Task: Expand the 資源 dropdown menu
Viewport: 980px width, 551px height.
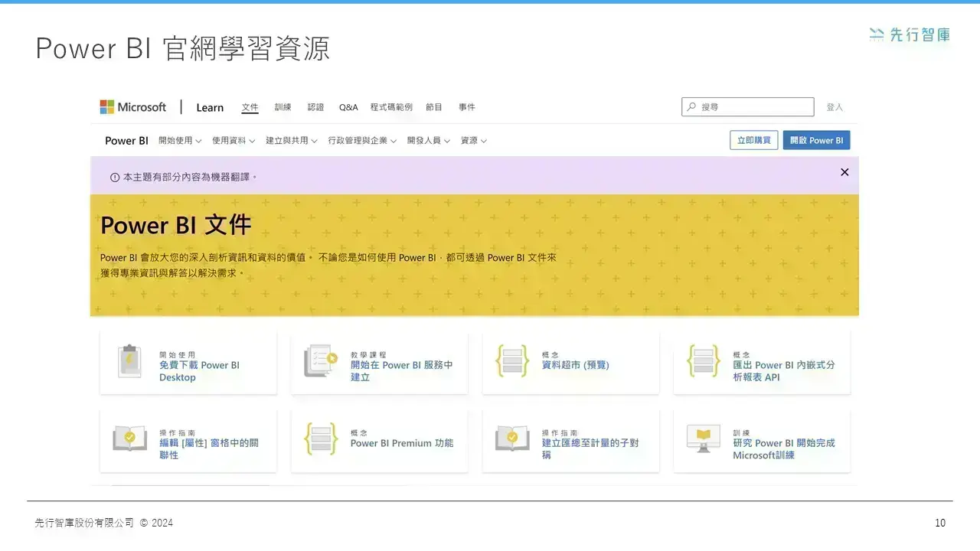Action: [x=474, y=141]
